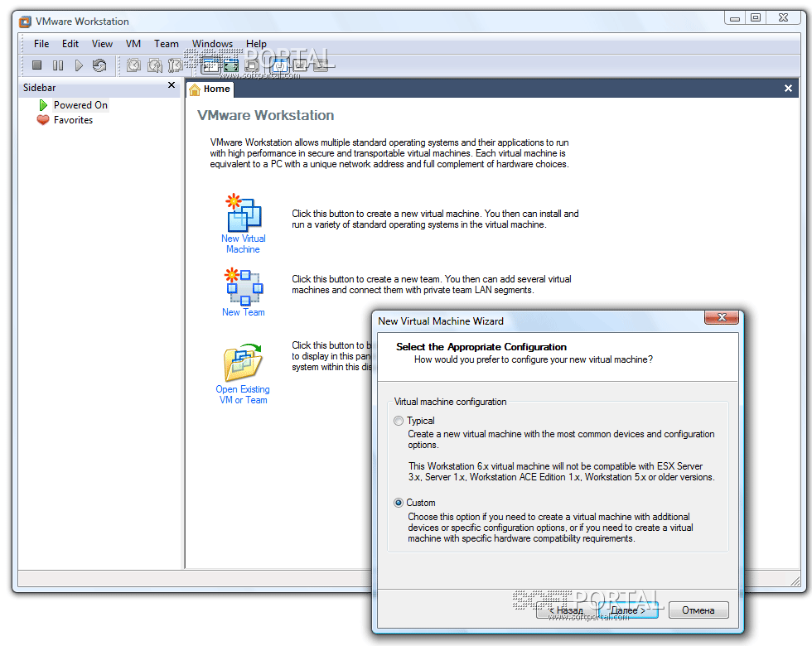812x646 pixels.
Task: Click the Summary View toolbar icon
Action: click(x=280, y=65)
